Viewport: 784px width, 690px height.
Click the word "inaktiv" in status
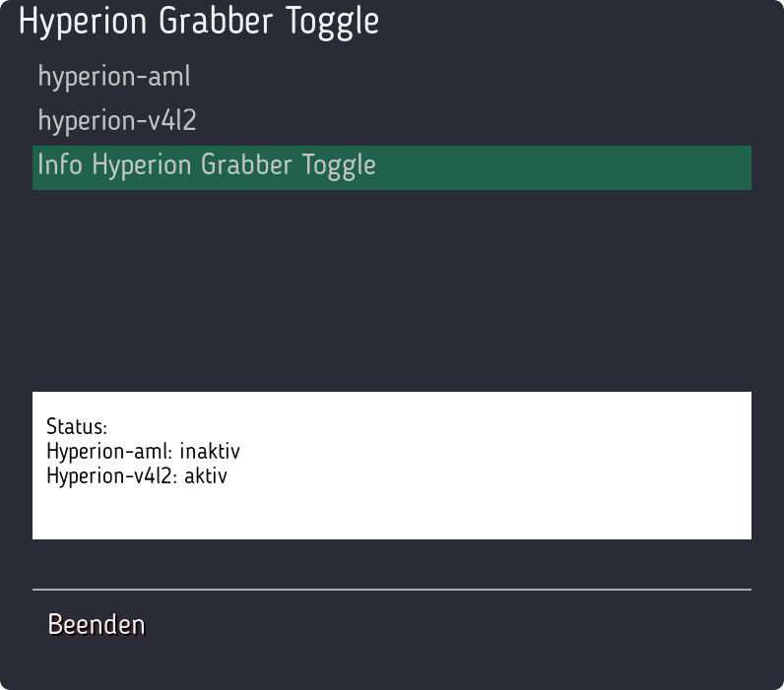pyautogui.click(x=210, y=452)
